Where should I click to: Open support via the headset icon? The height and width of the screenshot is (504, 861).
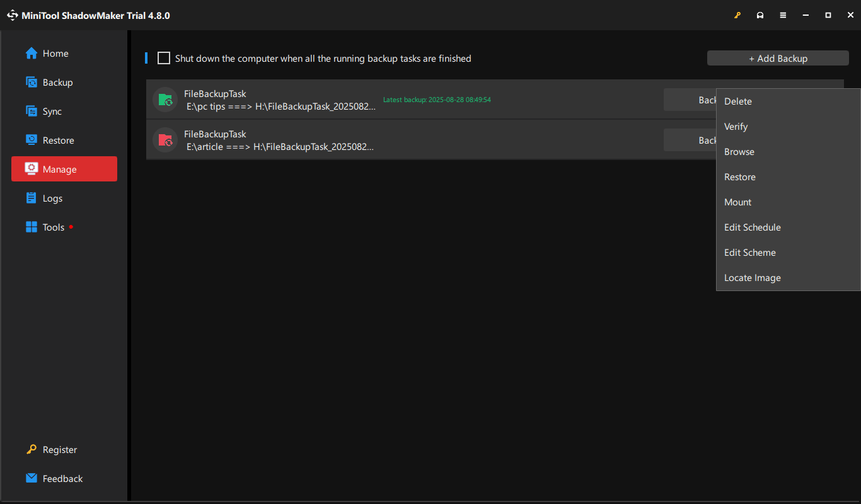[760, 14]
